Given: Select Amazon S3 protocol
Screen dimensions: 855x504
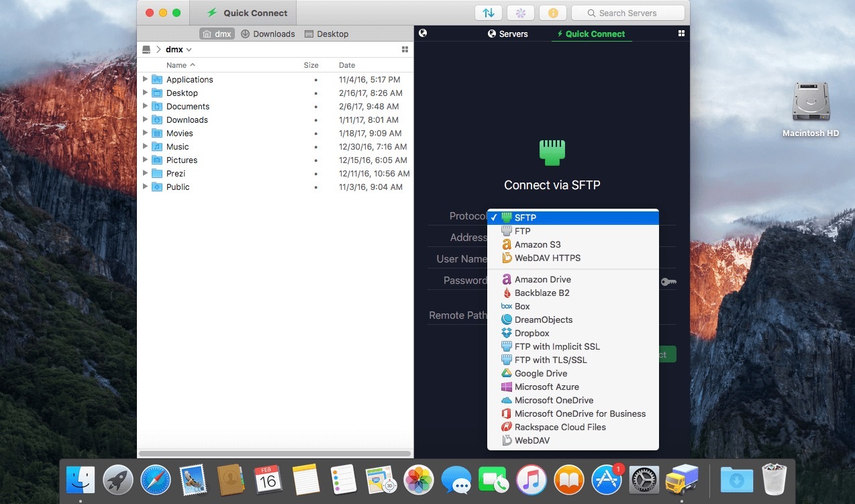Looking at the screenshot, I should 538,244.
